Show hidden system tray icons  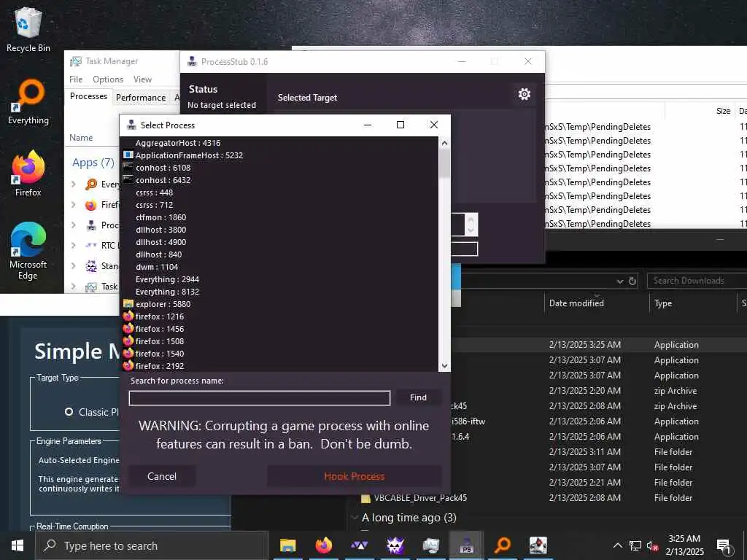[617, 545]
